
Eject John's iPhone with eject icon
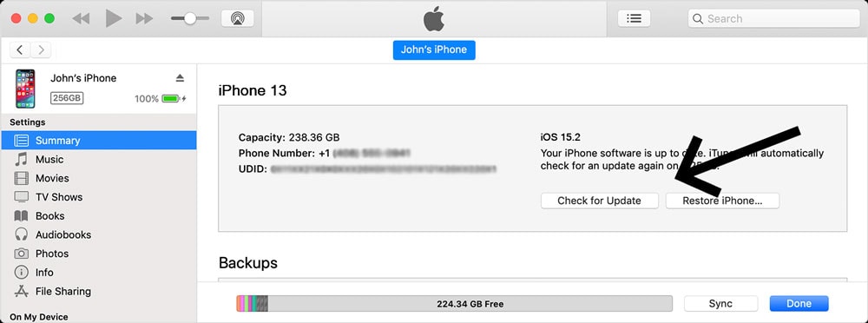click(x=180, y=78)
